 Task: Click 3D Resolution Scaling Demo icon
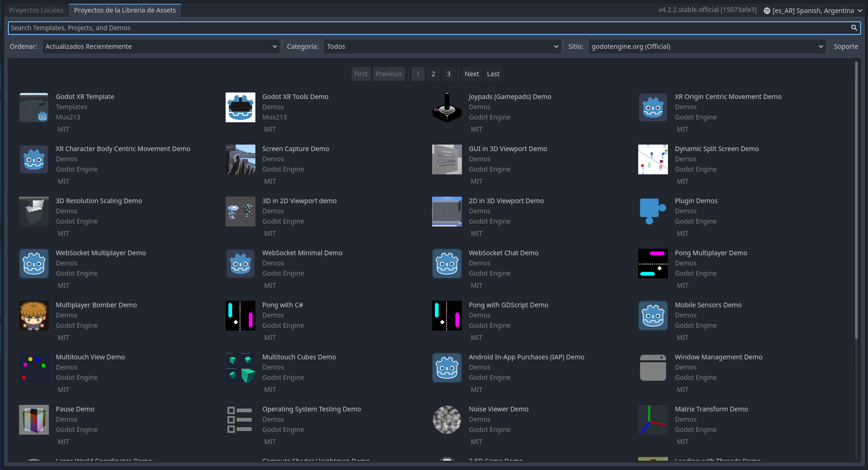34,212
